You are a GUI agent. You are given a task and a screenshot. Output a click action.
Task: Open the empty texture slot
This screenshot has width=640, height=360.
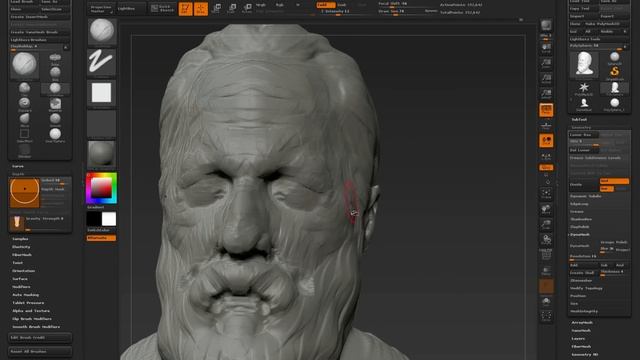pos(102,124)
